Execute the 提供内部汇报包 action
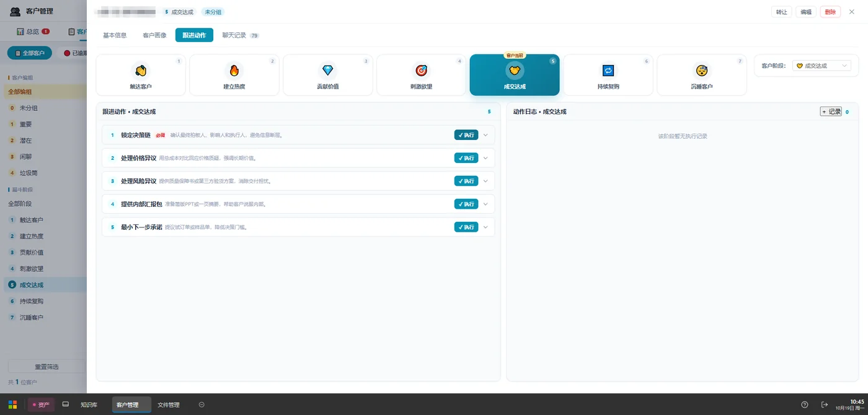868x415 pixels. click(466, 204)
